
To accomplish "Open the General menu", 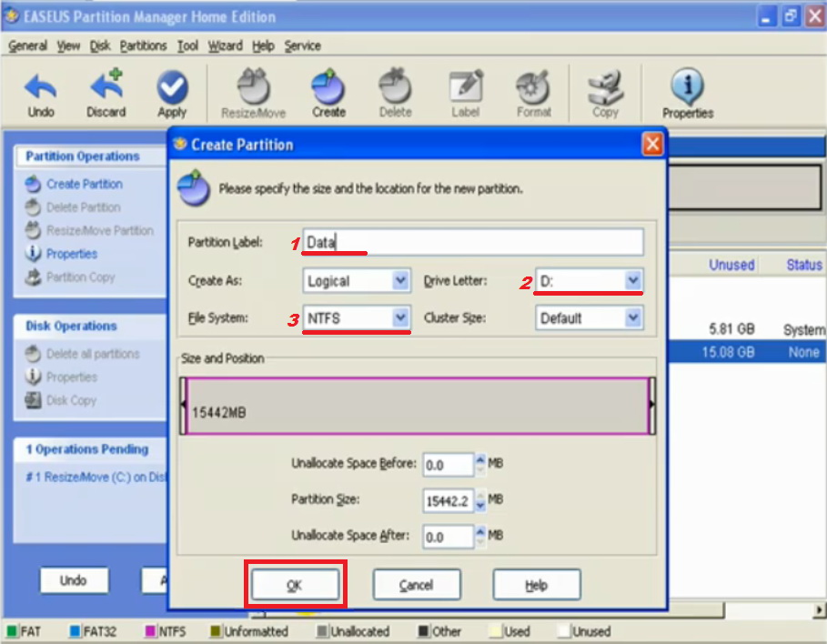I will [27, 45].
